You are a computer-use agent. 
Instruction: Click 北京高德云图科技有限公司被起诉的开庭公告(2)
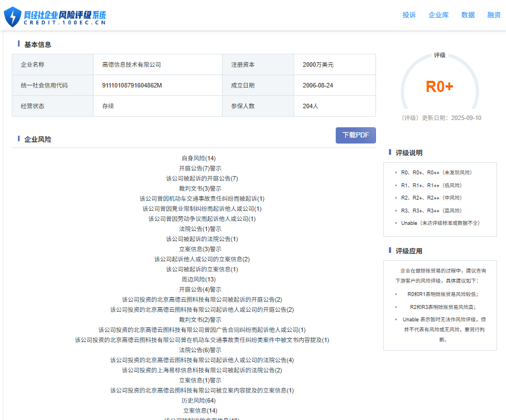(x=202, y=299)
